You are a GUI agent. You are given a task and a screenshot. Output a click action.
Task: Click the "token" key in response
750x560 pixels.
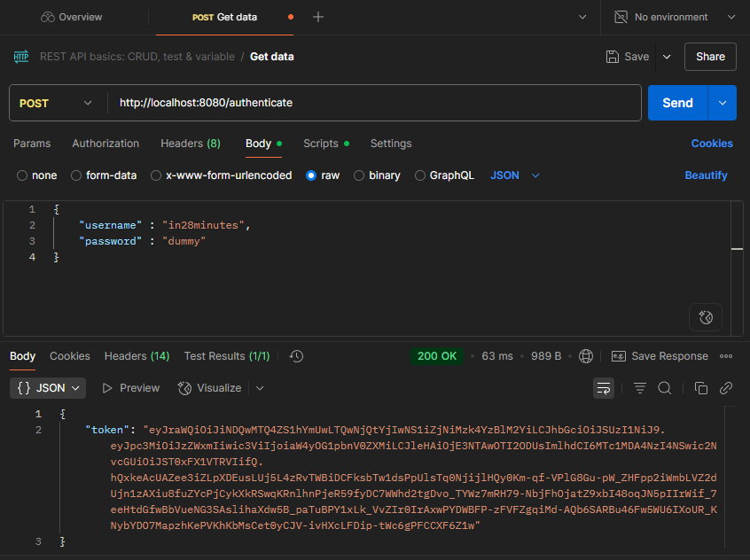(107, 430)
